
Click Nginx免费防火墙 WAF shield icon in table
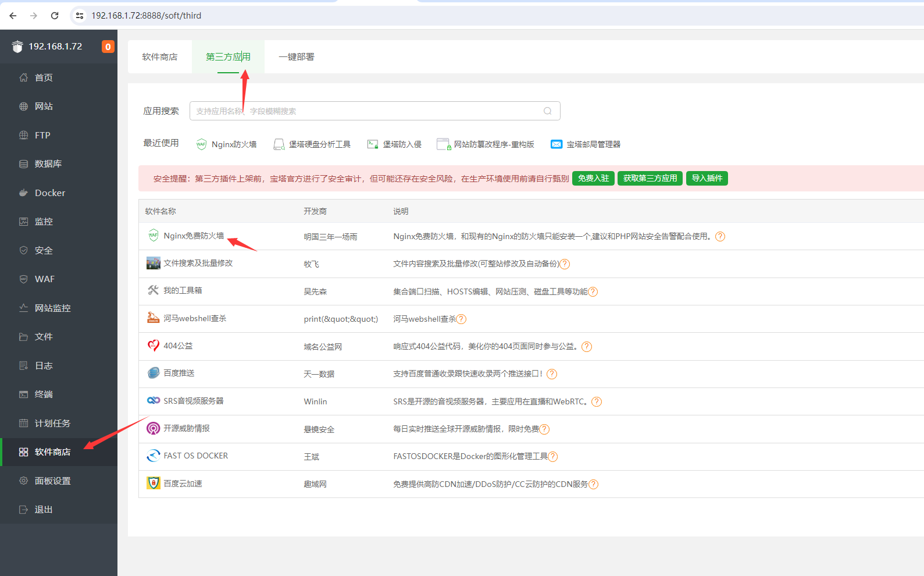153,236
